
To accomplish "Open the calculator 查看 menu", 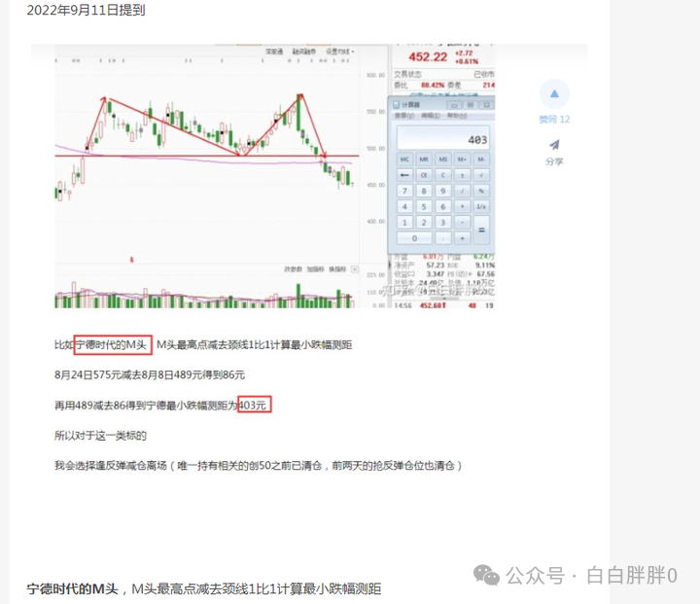I will click(404, 116).
